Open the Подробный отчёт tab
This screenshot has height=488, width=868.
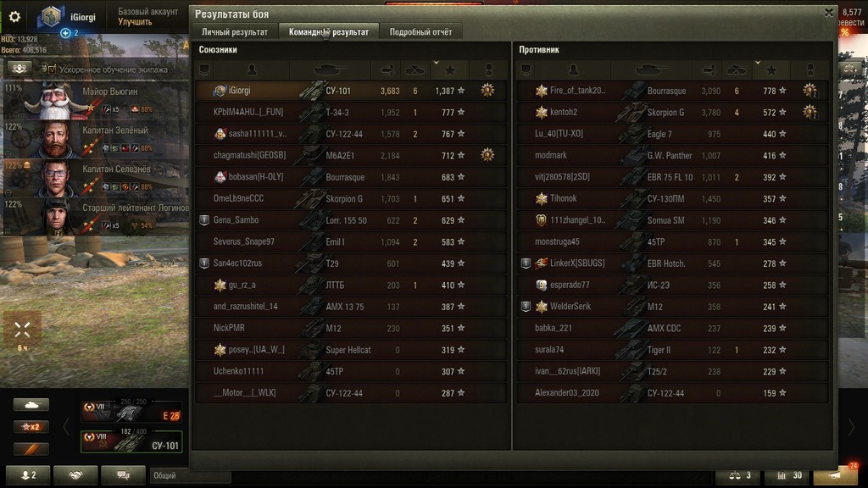(x=420, y=32)
